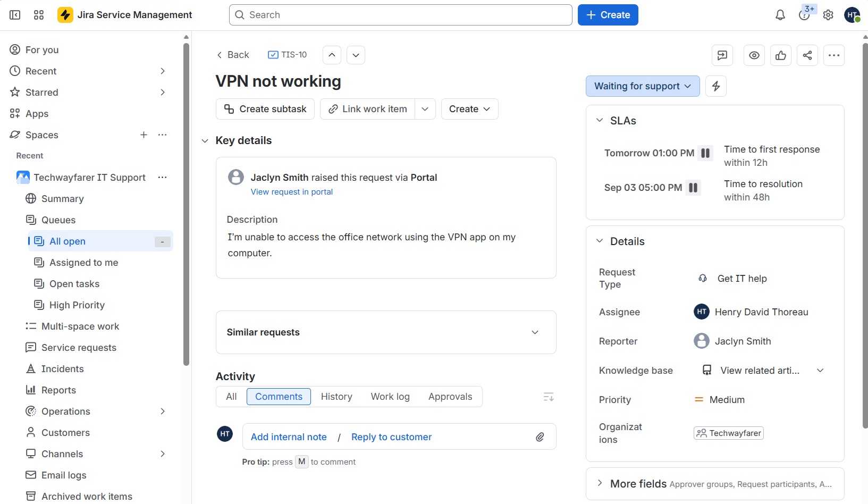
Task: Go to previous work item with up arrow
Action: tap(332, 55)
